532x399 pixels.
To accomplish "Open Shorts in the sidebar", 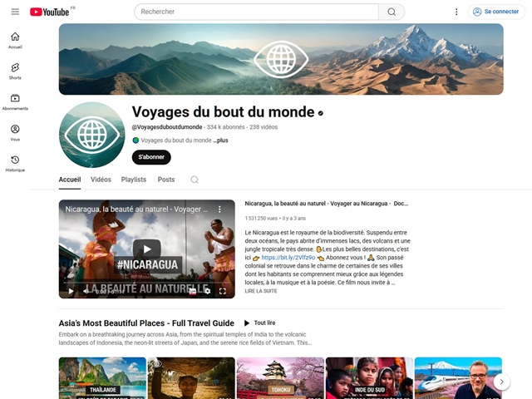I will (x=15, y=71).
